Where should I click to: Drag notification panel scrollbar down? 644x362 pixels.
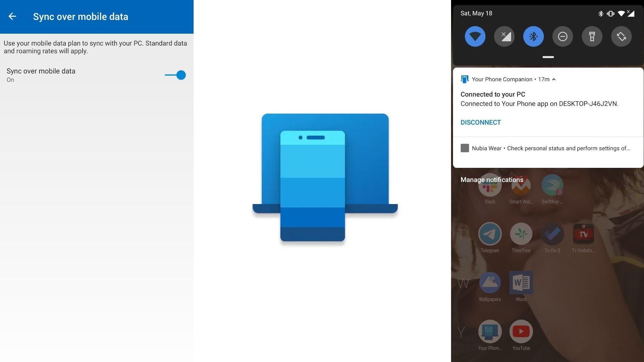[547, 56]
